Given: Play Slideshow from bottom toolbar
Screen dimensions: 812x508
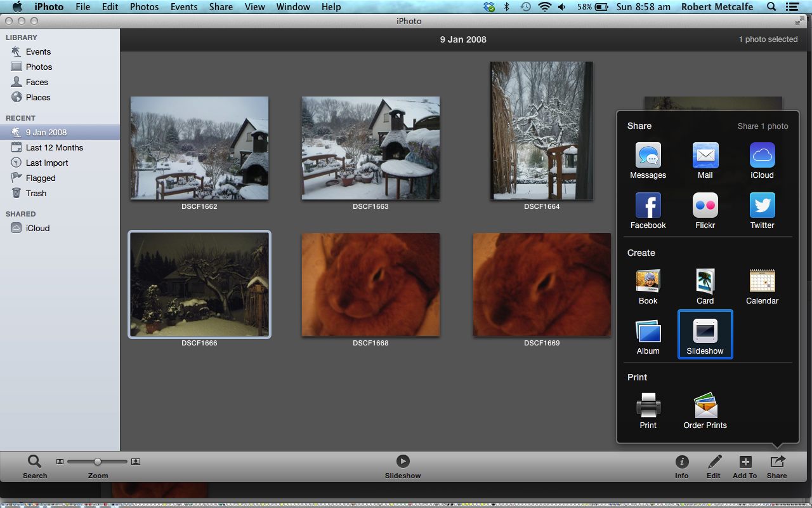Looking at the screenshot, I should point(403,467).
